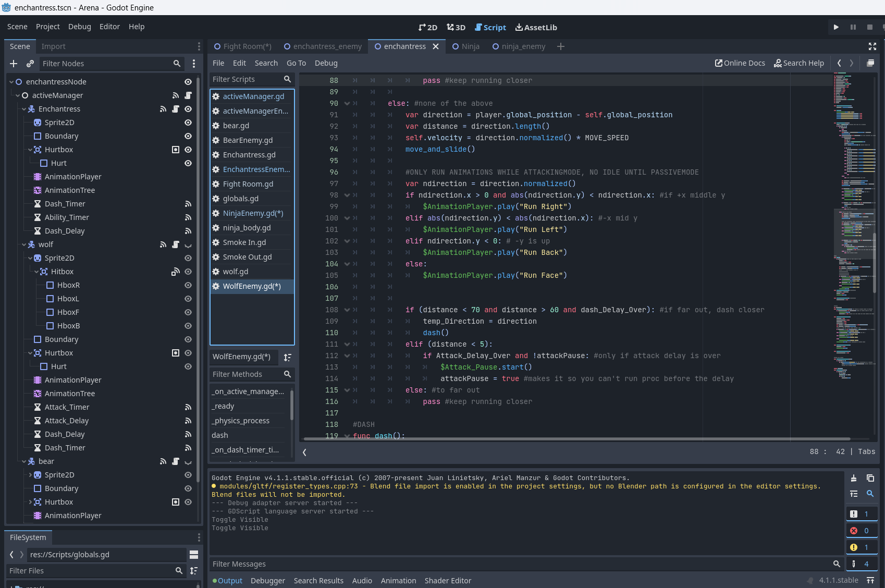Toggle visibility of HboxL node
This screenshot has width=885, height=588.
(188, 299)
